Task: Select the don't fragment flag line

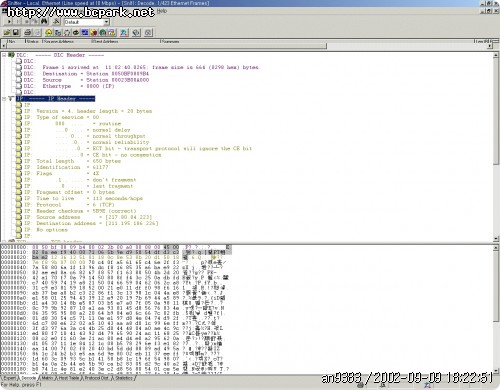Action: pyautogui.click(x=80, y=180)
